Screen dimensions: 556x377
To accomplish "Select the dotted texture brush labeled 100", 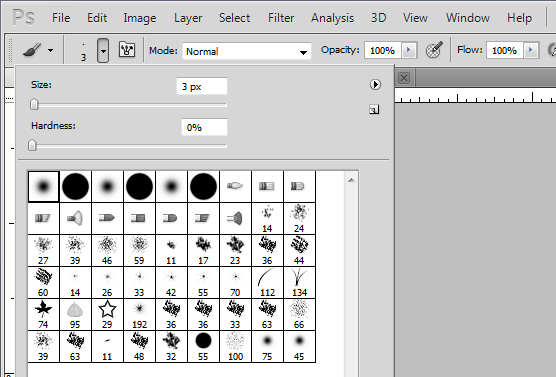I will 235,346.
